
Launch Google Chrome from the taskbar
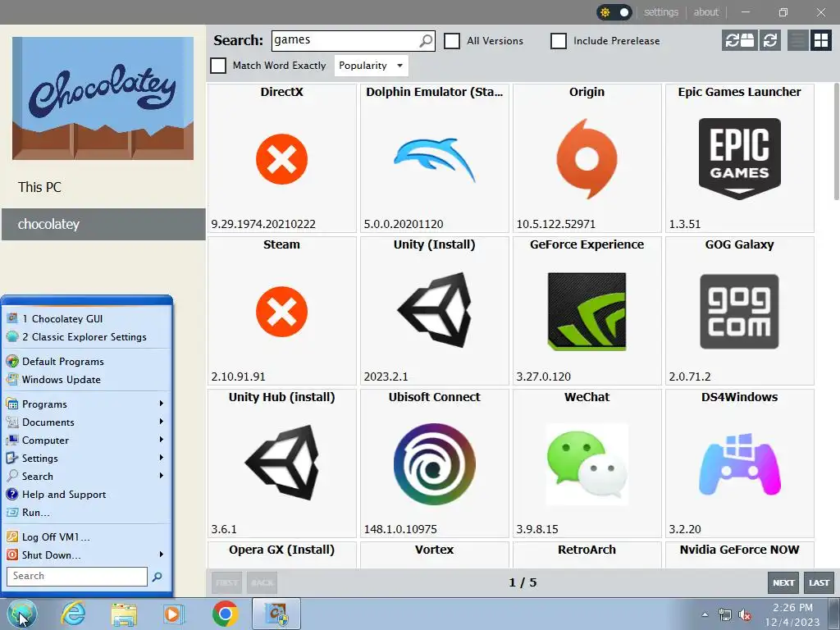(x=225, y=614)
